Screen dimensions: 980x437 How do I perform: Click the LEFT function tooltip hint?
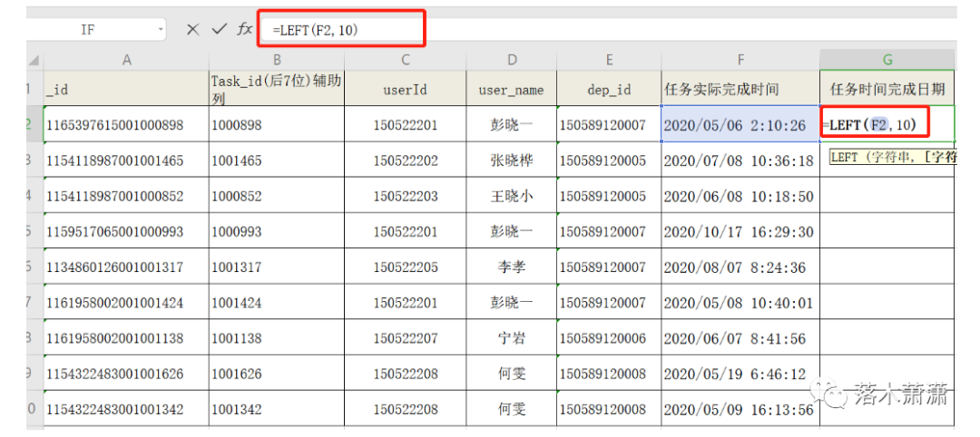pos(893,158)
